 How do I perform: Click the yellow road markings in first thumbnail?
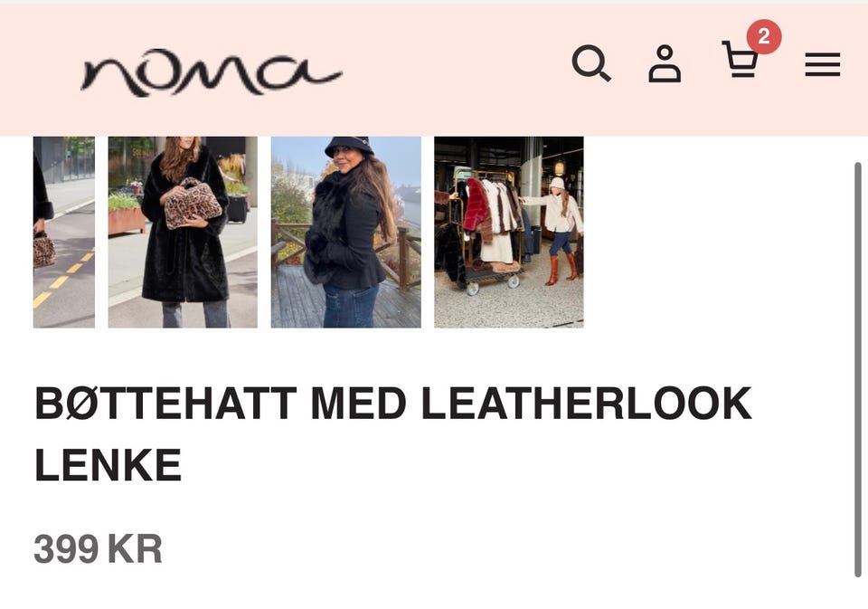coord(62,281)
